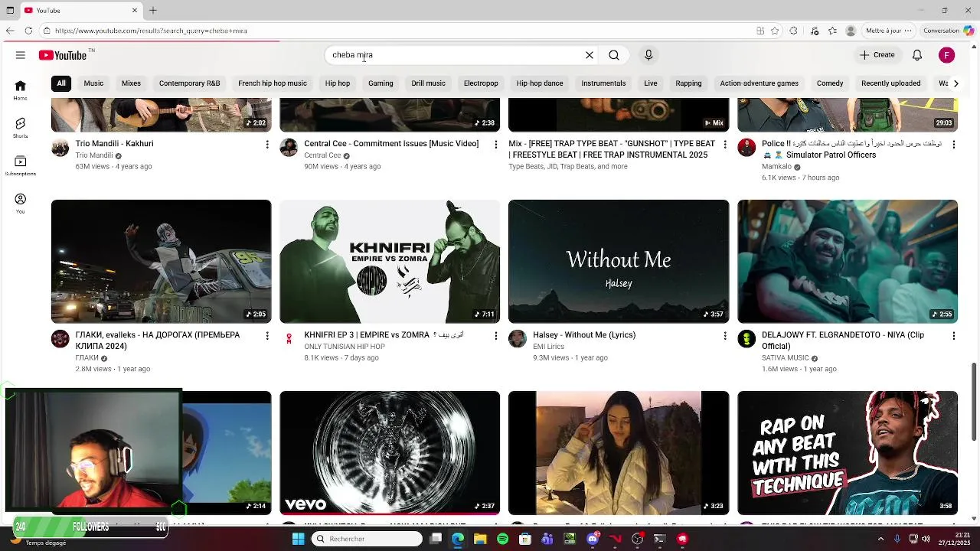980x551 pixels.
Task: Open the Copilot Conversation button
Action: coord(947,31)
